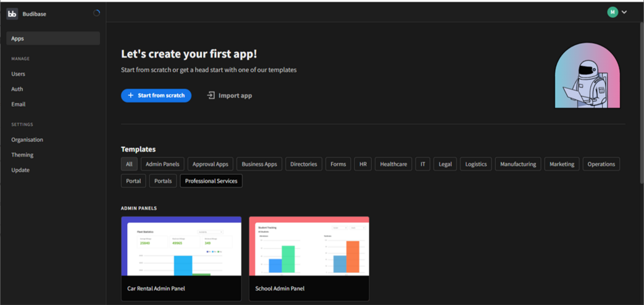Viewport: 644px width, 305px height.
Task: Open Organisation settings
Action: point(27,140)
